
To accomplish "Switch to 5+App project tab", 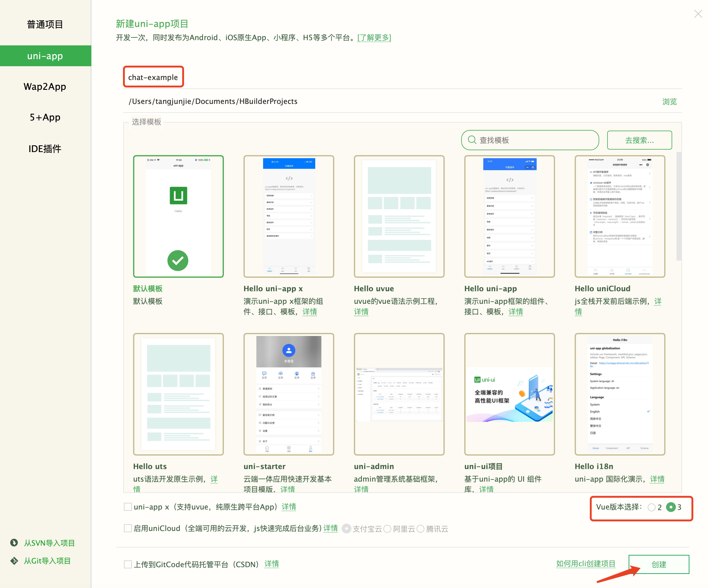I will click(x=45, y=117).
